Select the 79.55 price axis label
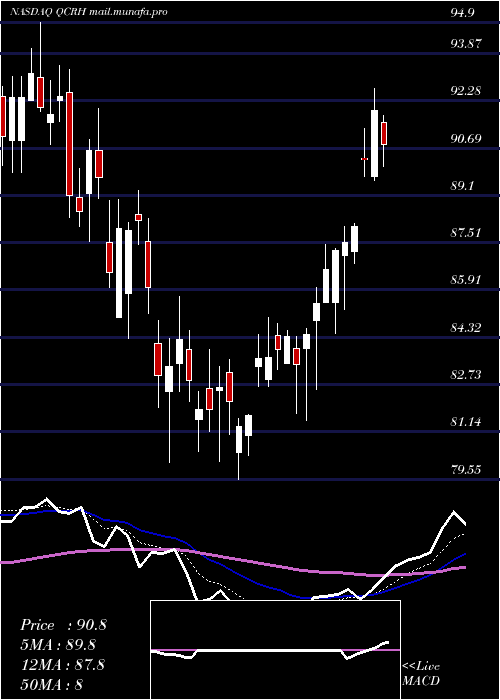Screen dimensions: 500x700 (x=467, y=470)
